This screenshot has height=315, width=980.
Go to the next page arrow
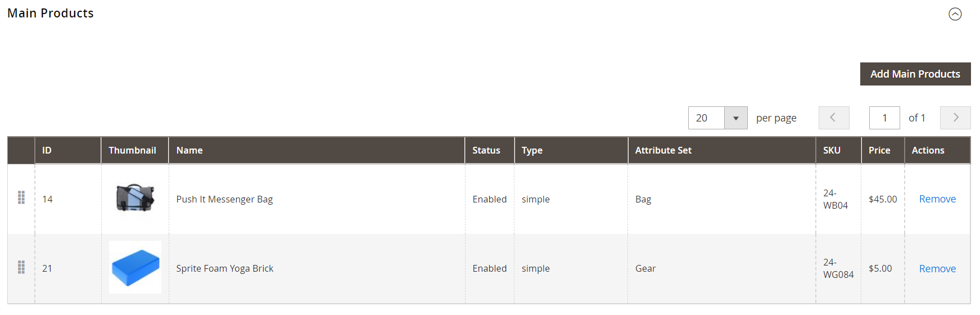click(955, 118)
